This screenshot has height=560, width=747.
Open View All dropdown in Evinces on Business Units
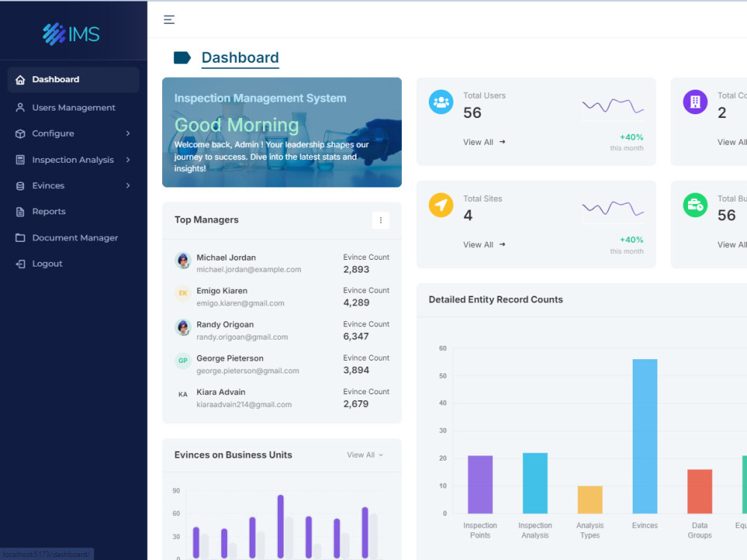[365, 455]
